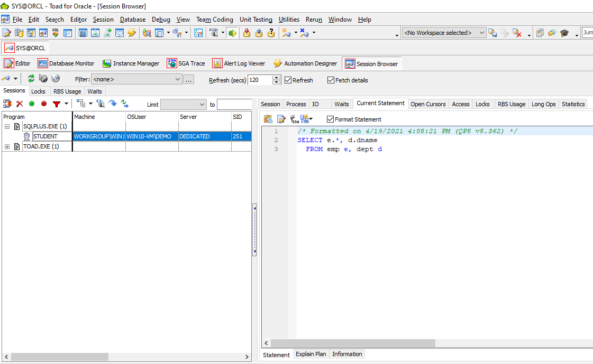Click the SQL Optimizer toolbar icon

point(56,33)
